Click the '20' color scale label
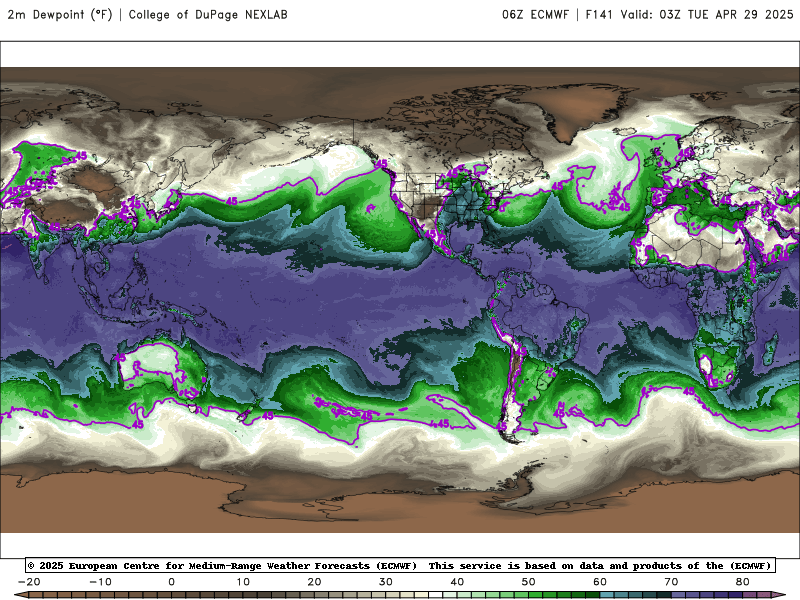This screenshot has height=600, width=800. (314, 582)
